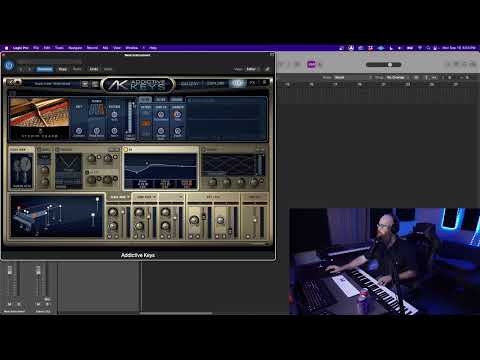The height and width of the screenshot is (360, 480).
Task: Mute the Stereo Out channel strip
Action: coord(38,304)
